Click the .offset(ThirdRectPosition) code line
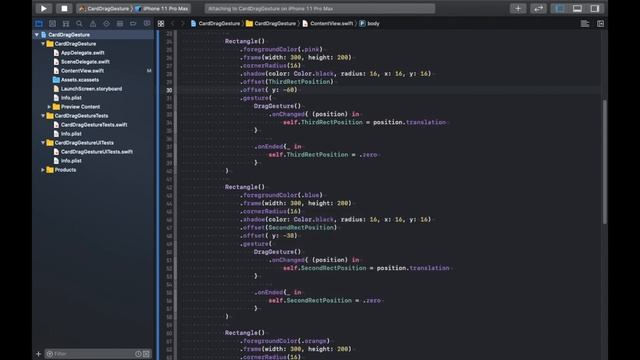 [x=287, y=82]
